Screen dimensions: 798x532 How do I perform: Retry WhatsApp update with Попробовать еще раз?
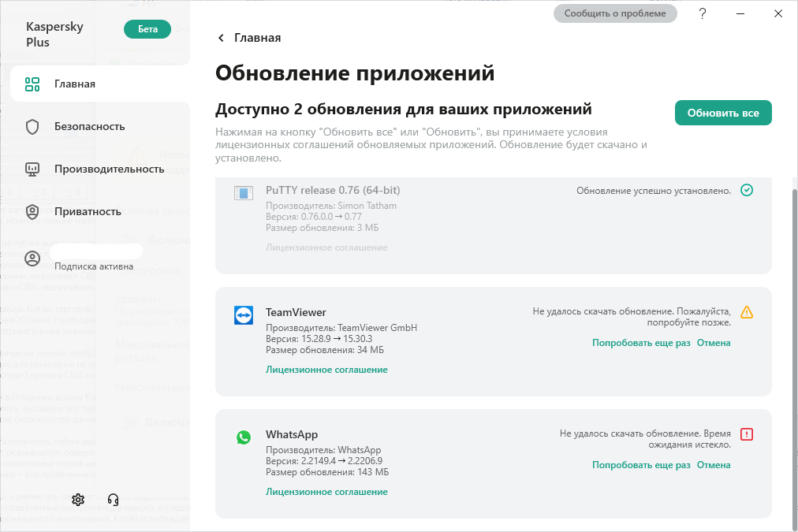point(641,465)
